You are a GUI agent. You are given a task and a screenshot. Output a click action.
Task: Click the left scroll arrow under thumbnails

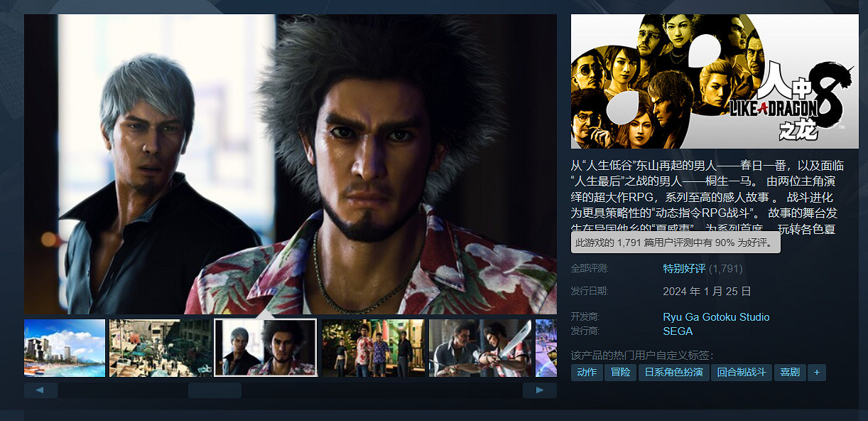[x=40, y=390]
